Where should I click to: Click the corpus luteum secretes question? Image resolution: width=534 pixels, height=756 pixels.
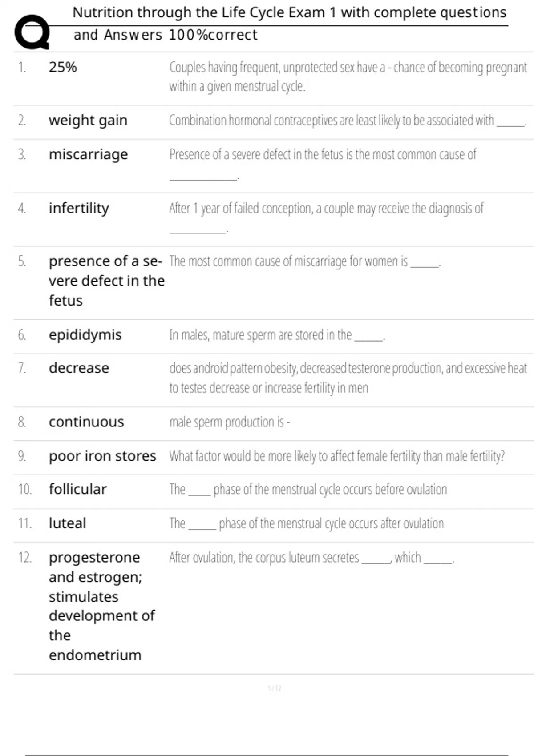click(311, 558)
